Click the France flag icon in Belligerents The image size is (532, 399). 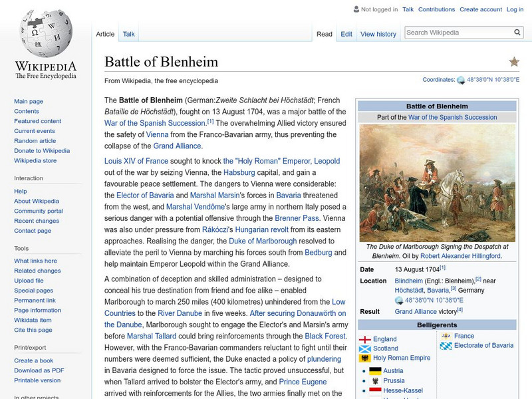(446, 336)
